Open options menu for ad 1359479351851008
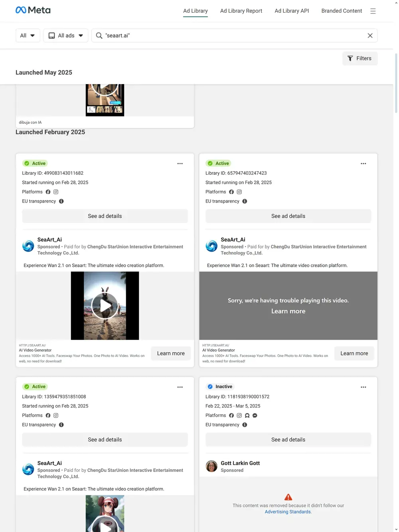Screen dimensions: 399x532 pos(180,387)
